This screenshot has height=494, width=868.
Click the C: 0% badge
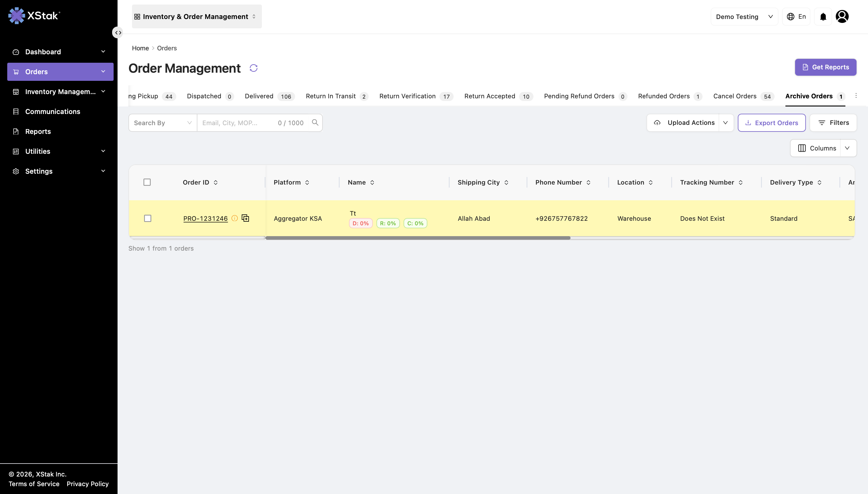point(415,223)
